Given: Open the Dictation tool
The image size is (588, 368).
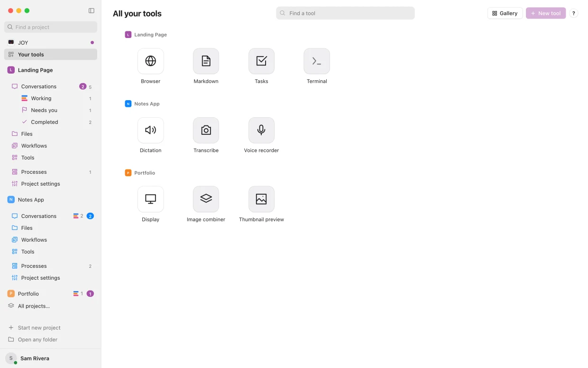Looking at the screenshot, I should tap(150, 130).
